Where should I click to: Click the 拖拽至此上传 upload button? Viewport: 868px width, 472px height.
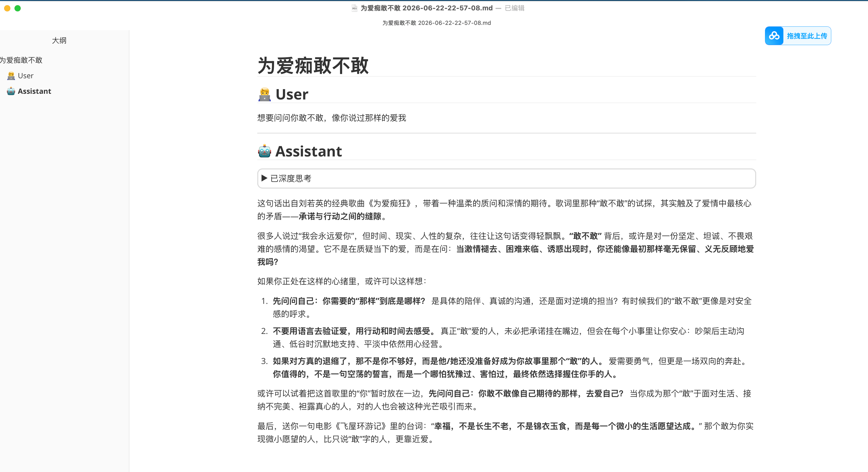tap(798, 36)
